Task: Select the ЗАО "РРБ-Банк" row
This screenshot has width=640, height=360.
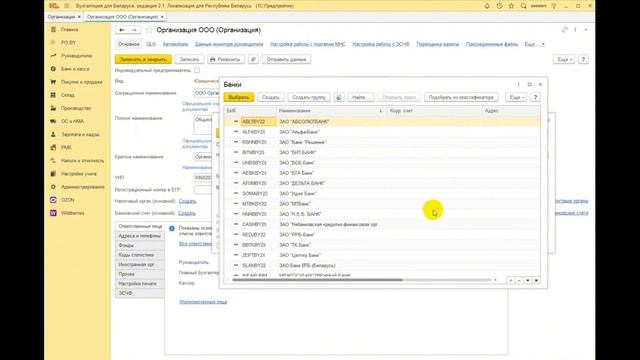Action: (382, 235)
